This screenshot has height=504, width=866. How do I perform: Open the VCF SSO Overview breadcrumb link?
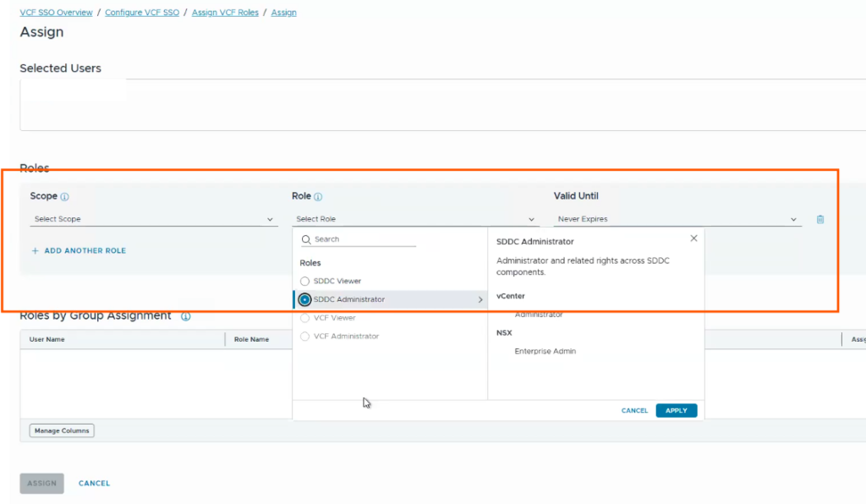click(57, 12)
